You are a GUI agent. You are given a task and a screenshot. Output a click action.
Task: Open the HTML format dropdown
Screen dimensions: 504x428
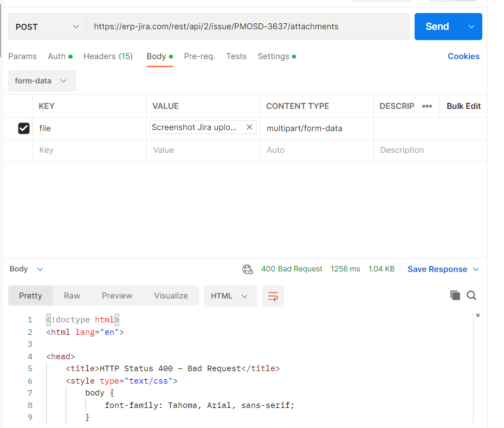click(x=230, y=296)
